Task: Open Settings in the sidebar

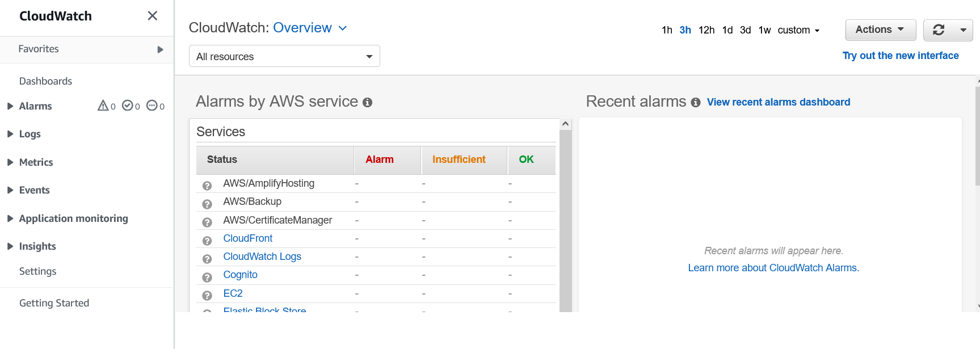Action: tap(37, 271)
